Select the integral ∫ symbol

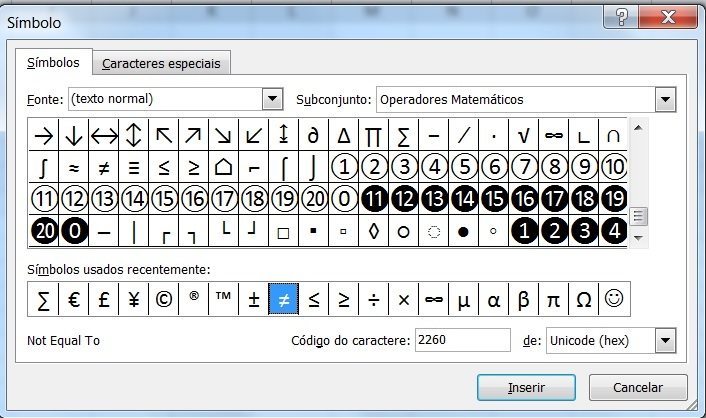(44, 167)
